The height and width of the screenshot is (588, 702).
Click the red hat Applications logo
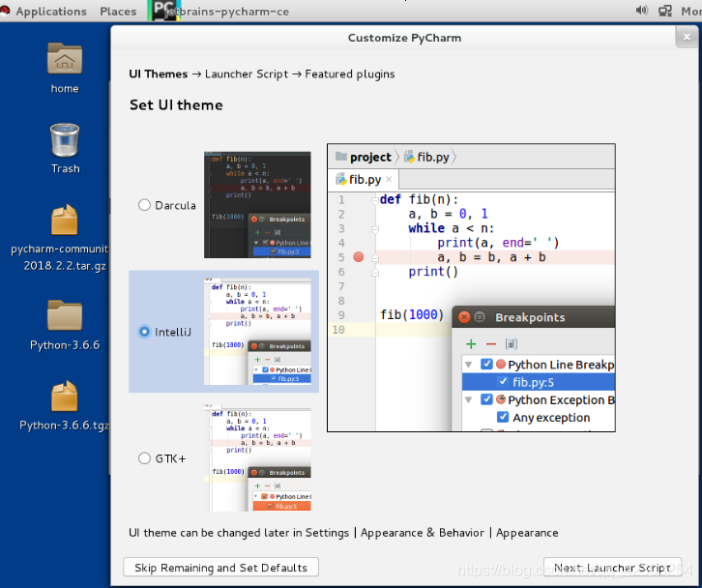(5, 11)
